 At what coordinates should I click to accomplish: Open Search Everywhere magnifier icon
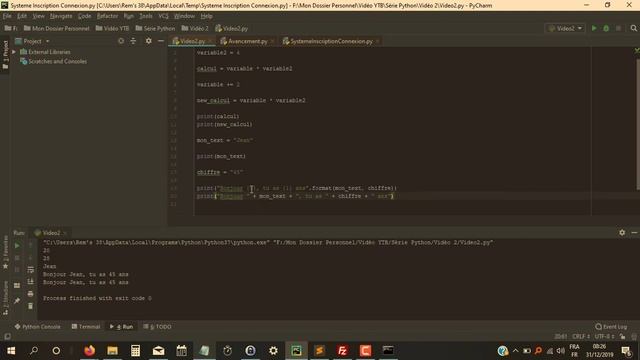tap(633, 28)
